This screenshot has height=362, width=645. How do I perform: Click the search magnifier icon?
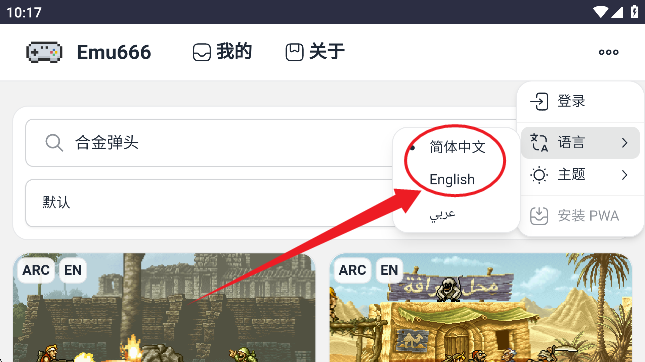tap(54, 143)
